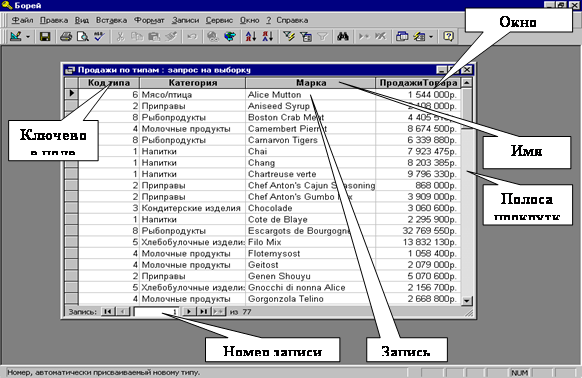Click the Genen Shouyu cell
Viewport: 582px width, 378px height.
[310, 276]
